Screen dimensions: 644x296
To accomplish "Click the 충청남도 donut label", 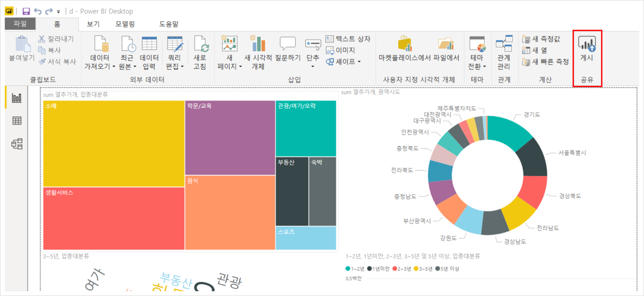I will click(x=405, y=196).
